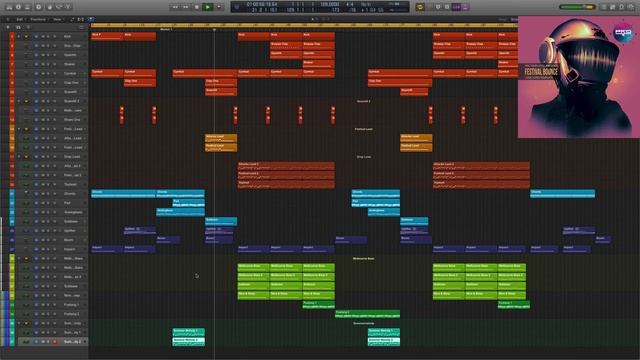Collapse the Drop Lead stack triangle

[19, 157]
